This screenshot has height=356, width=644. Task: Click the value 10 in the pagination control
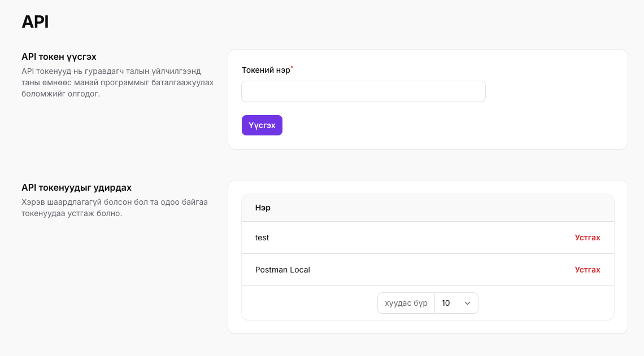pyautogui.click(x=446, y=303)
